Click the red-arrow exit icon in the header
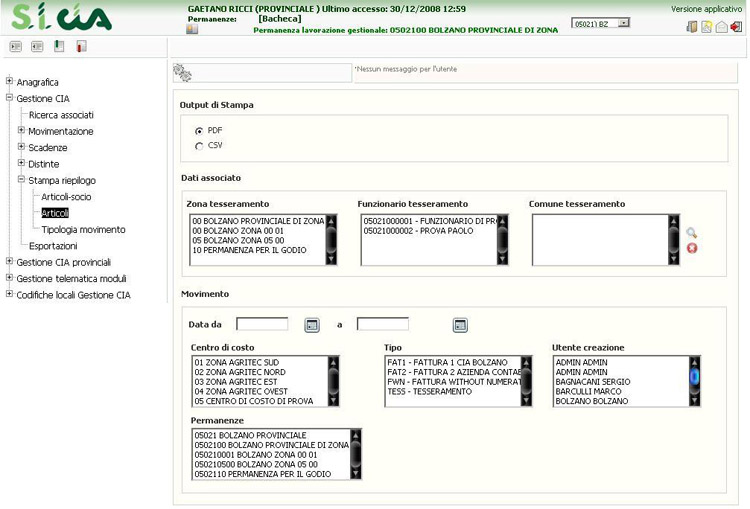Screen dimensions: 750x509 click(736, 26)
